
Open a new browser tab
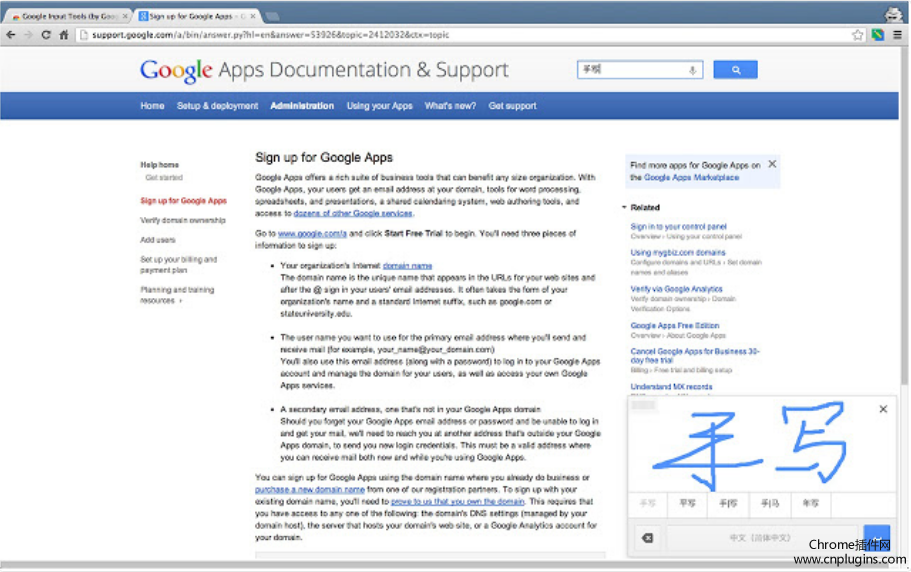click(272, 16)
